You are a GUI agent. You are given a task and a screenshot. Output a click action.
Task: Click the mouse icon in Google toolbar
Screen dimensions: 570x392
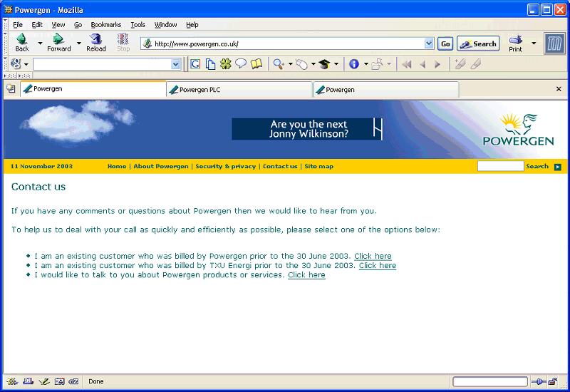(301, 64)
